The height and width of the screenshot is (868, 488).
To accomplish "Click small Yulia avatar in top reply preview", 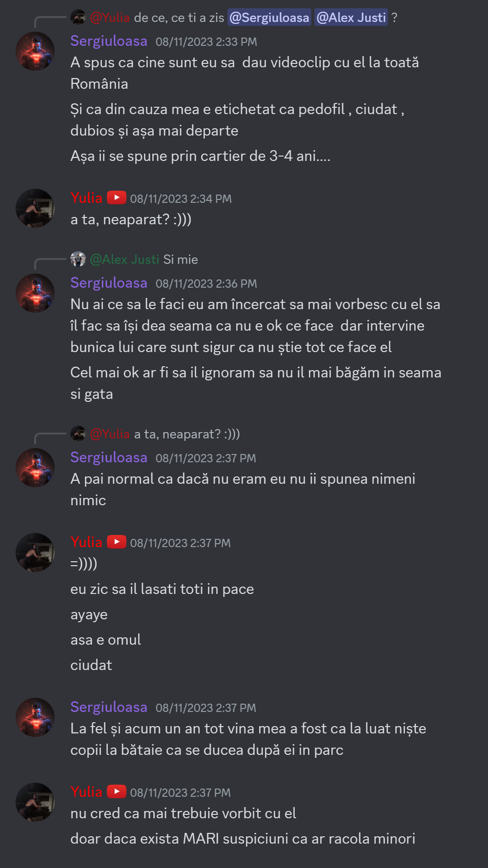I will click(78, 17).
